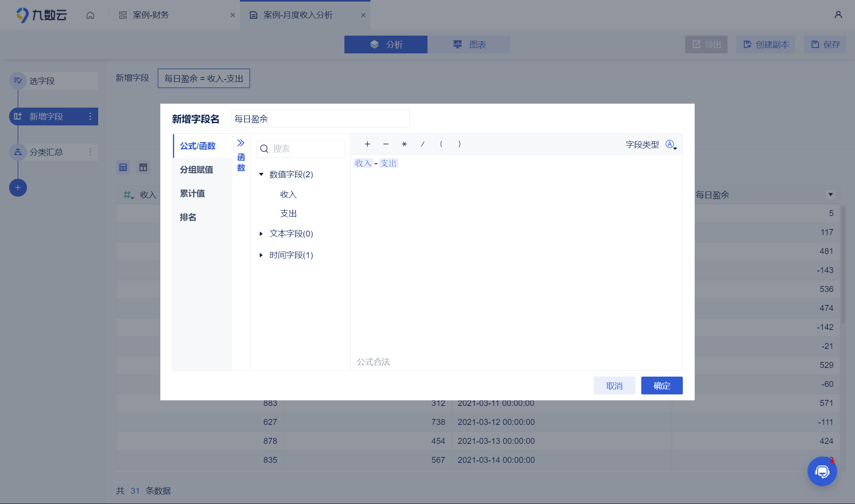Select the 排名 option
This screenshot has height=504, width=855.
pyautogui.click(x=188, y=217)
